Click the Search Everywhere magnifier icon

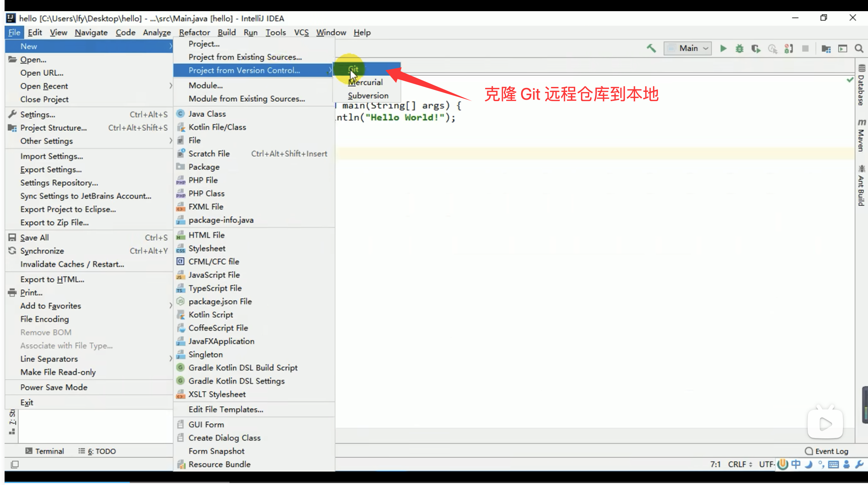[859, 49]
